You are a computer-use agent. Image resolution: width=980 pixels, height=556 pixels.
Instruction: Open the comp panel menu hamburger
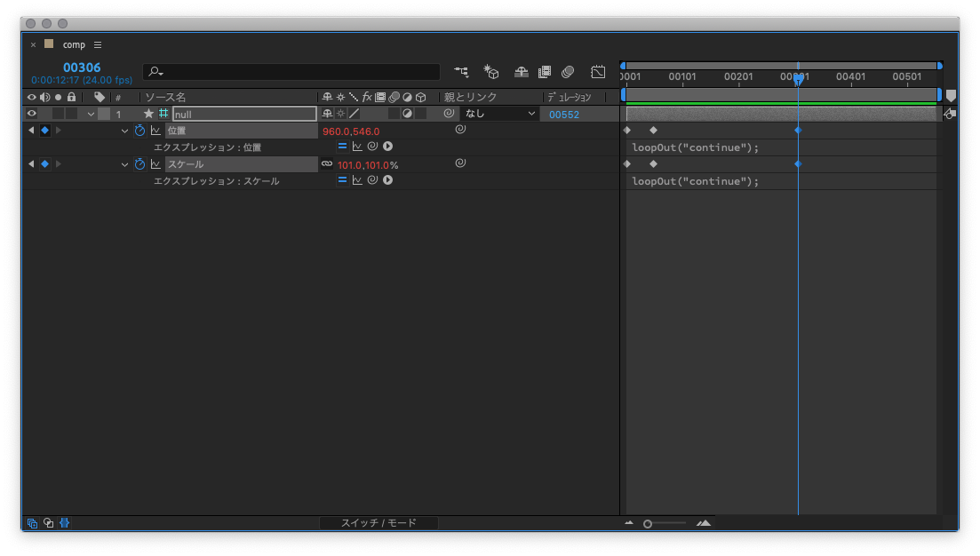point(98,45)
